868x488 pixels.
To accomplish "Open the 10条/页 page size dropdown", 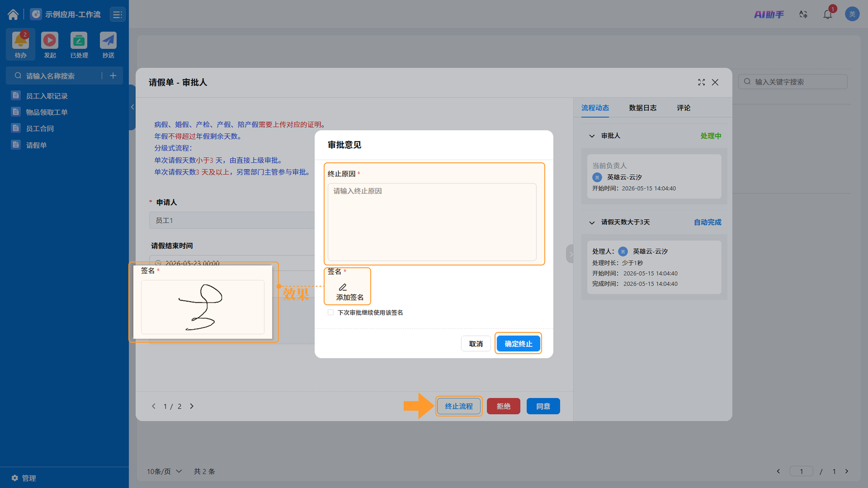I will pyautogui.click(x=164, y=471).
